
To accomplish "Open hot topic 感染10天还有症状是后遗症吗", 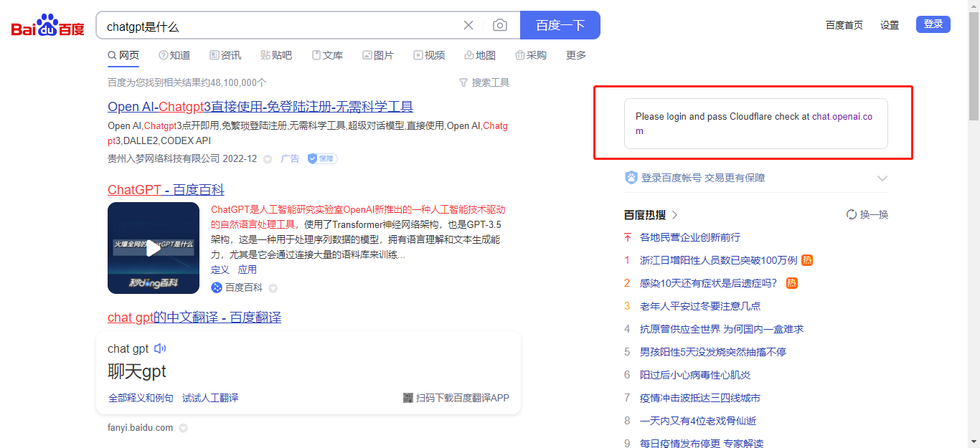I will (710, 283).
